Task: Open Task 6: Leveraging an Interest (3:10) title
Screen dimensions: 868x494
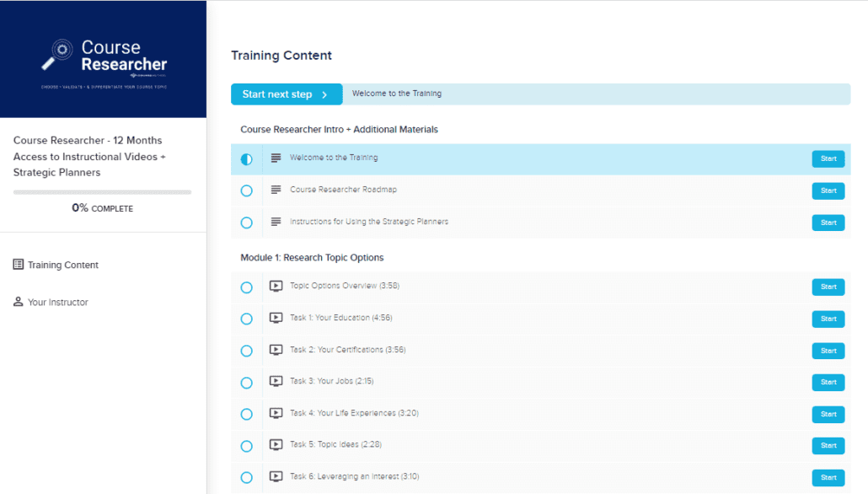Action: tap(354, 476)
